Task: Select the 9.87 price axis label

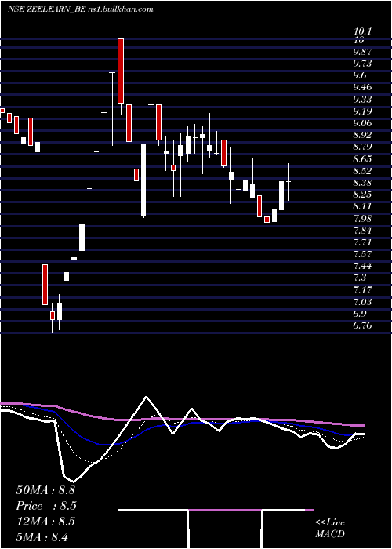Action: (x=362, y=52)
